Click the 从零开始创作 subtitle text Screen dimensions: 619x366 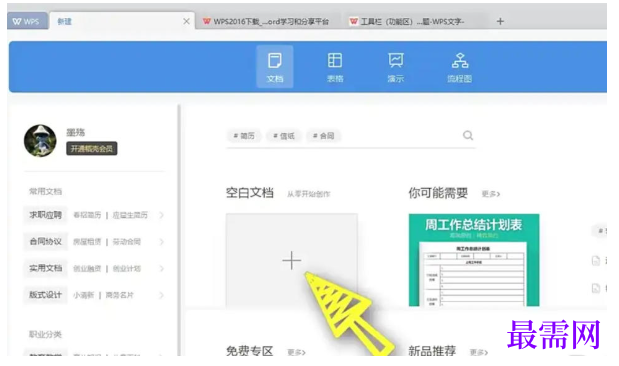(308, 194)
